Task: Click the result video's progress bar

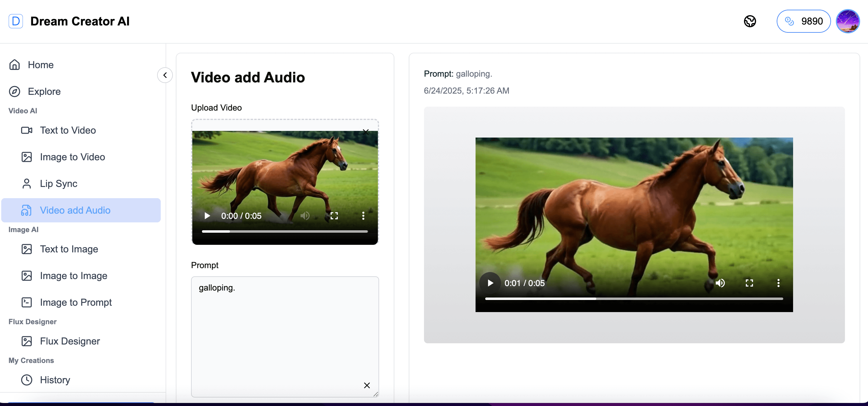Action: (634, 299)
